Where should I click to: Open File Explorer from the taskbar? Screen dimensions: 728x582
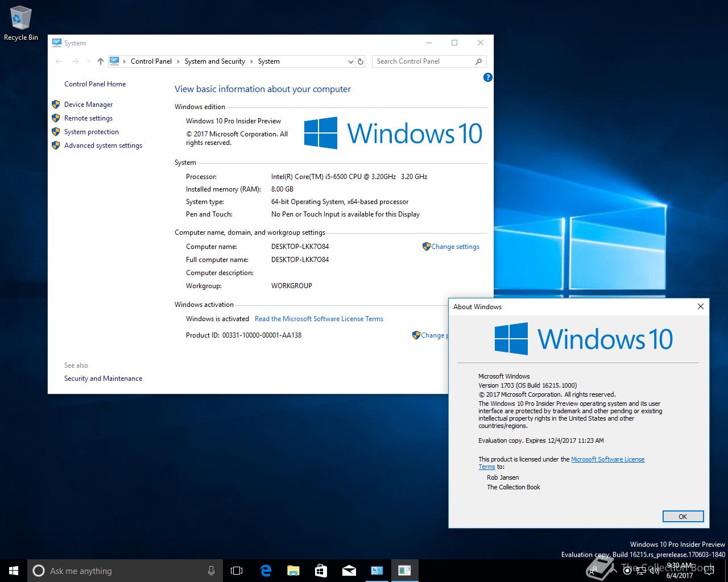pos(293,571)
